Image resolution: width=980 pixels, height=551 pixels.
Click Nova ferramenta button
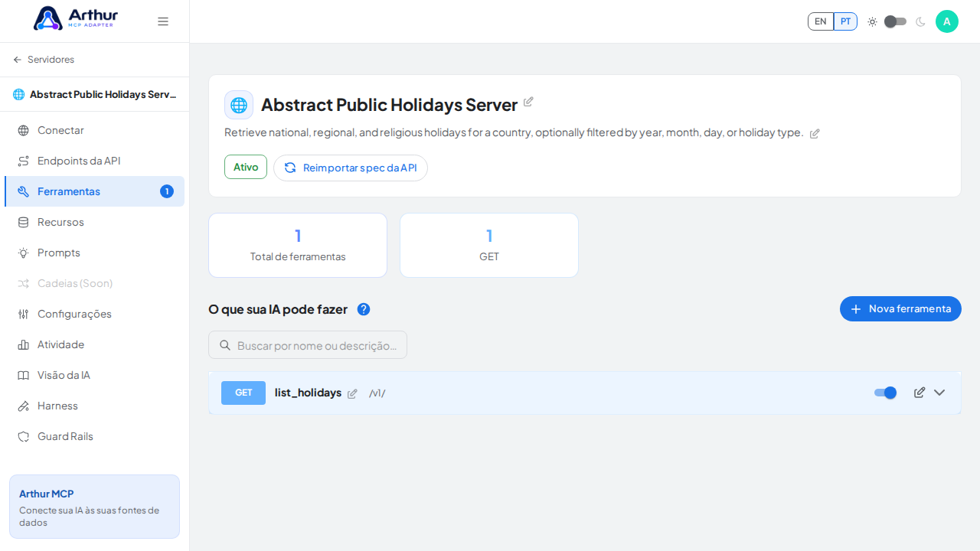(x=900, y=308)
